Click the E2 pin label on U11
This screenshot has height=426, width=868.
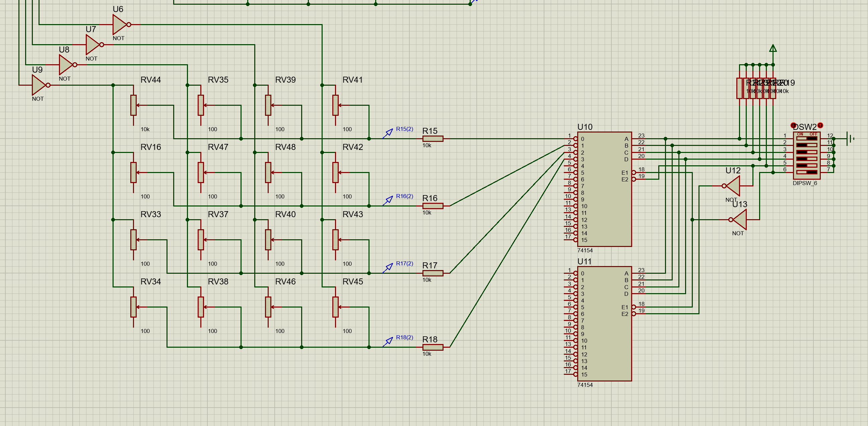point(625,314)
